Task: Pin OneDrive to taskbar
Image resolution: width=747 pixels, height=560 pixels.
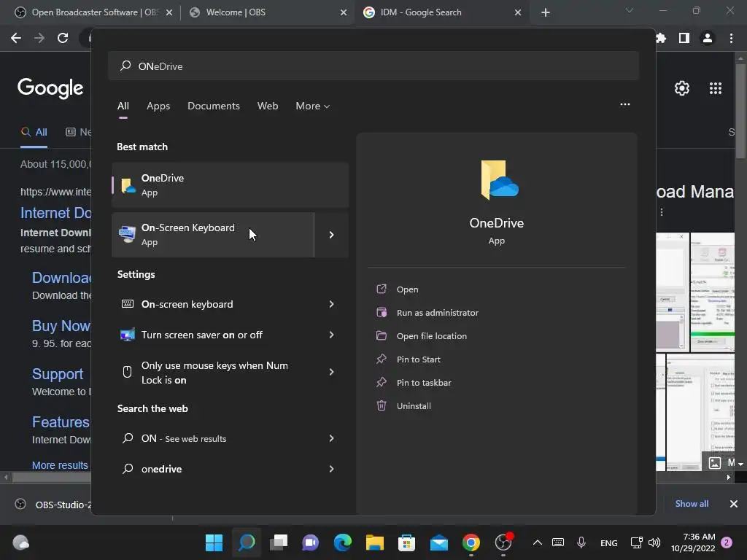Action: point(424,383)
